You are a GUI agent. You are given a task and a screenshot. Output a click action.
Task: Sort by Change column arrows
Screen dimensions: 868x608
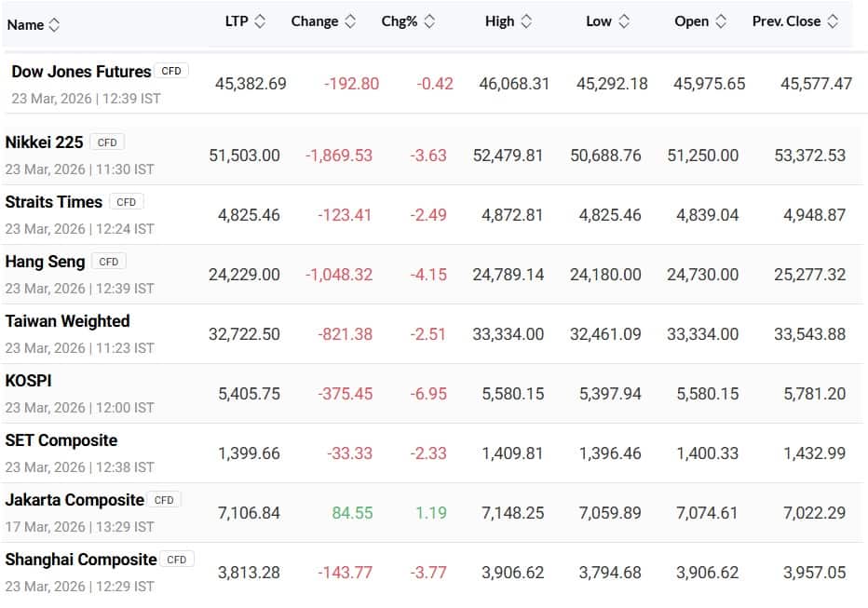click(x=350, y=21)
